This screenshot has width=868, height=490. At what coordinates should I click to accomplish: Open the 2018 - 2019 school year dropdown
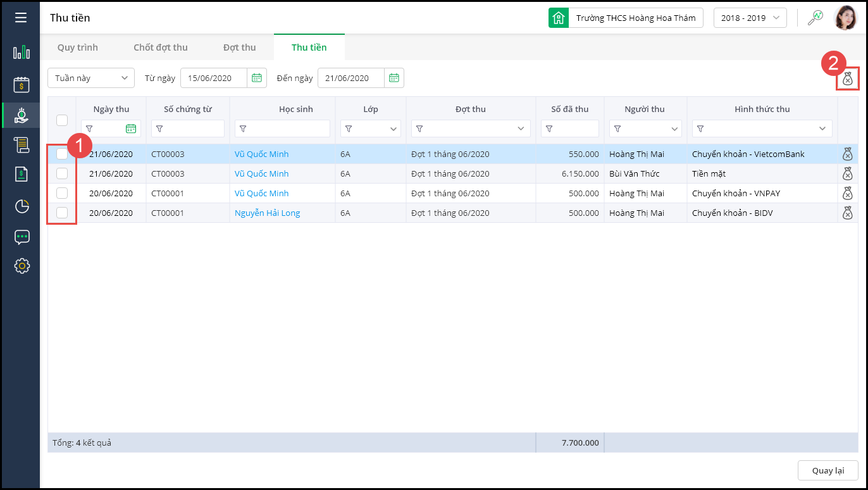coord(750,18)
